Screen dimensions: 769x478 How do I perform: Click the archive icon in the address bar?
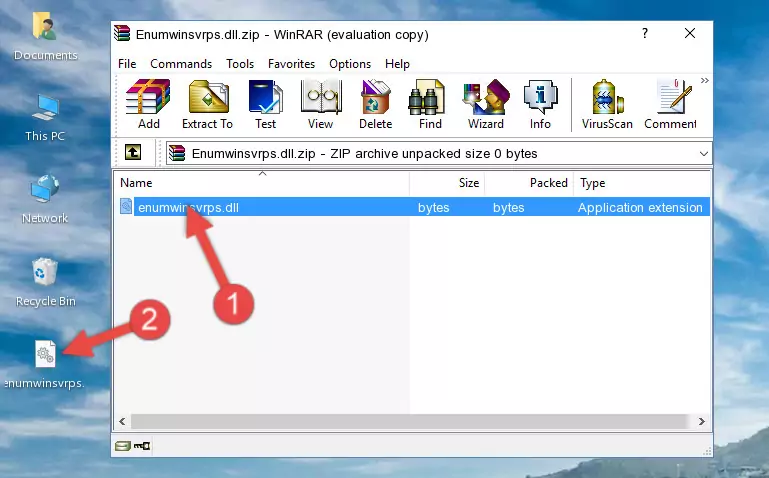click(x=177, y=153)
